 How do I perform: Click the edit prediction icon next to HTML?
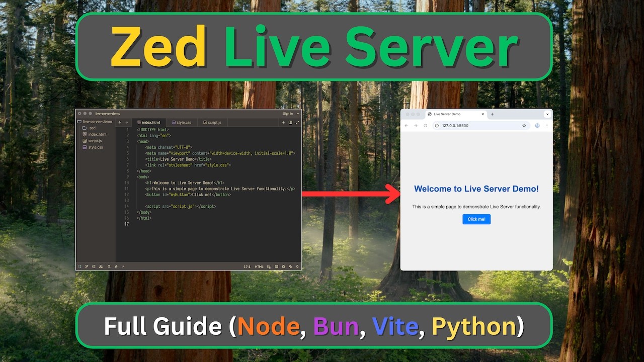269,266
